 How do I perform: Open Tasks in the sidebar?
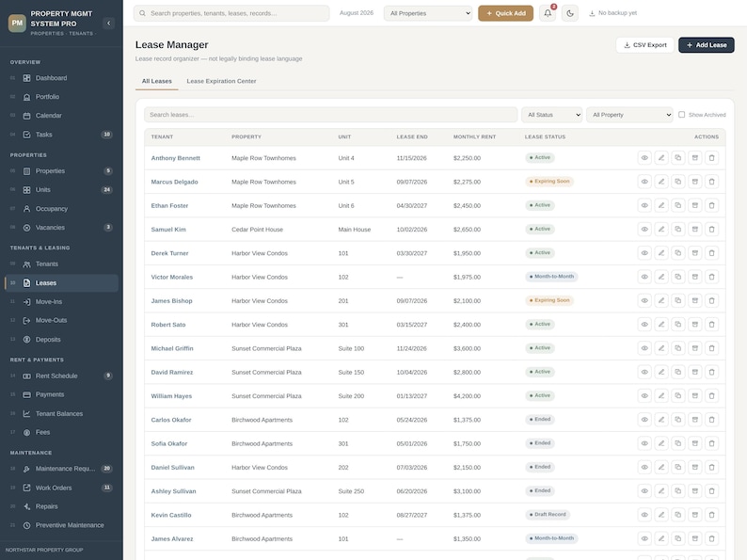click(61, 135)
